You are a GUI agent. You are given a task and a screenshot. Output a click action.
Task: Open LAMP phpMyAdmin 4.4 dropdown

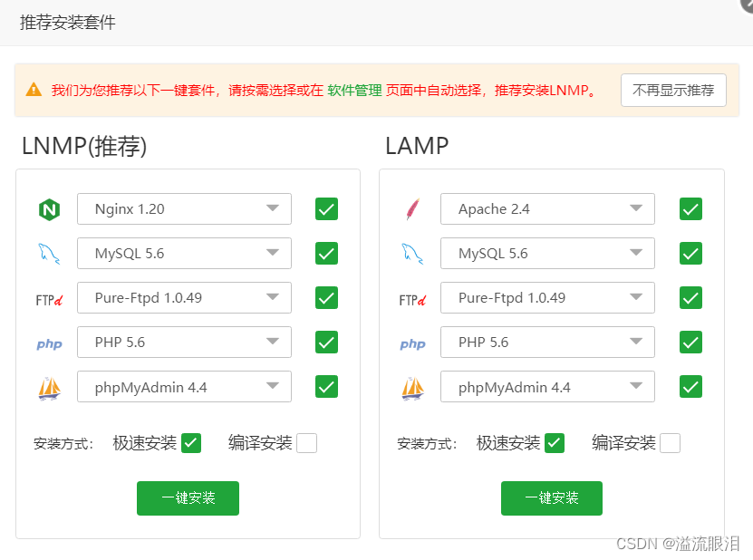(547, 387)
